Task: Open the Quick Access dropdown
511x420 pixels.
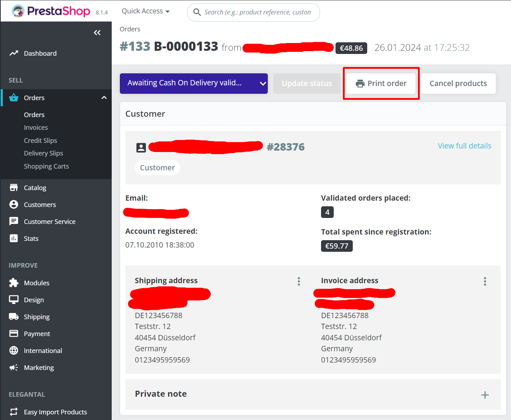Action: (146, 11)
